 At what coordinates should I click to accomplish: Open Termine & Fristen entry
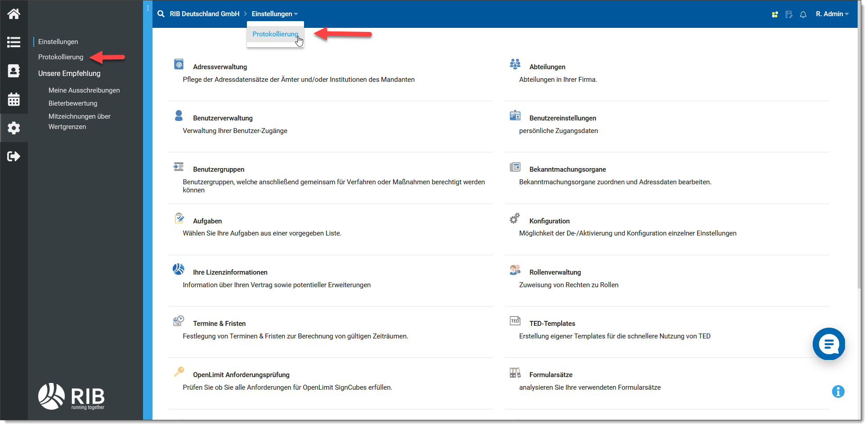click(x=219, y=324)
